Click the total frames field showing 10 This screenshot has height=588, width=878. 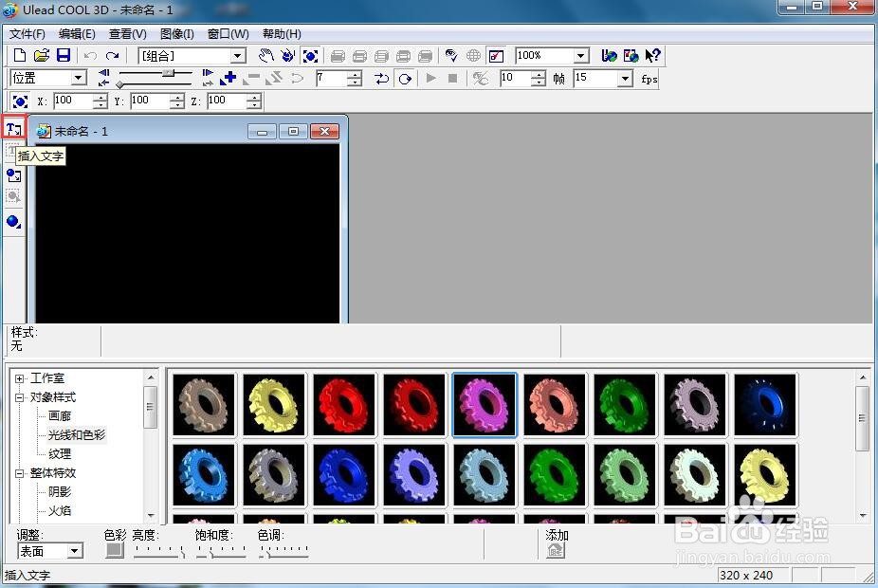515,78
